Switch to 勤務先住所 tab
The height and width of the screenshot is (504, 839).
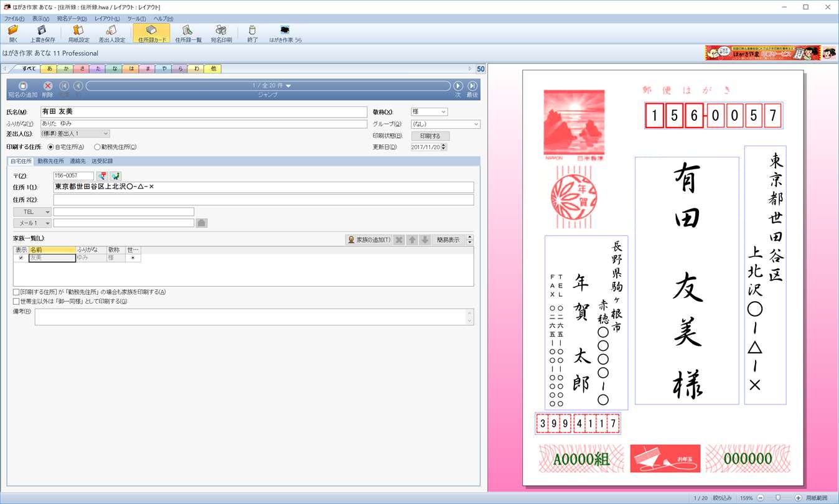pyautogui.click(x=50, y=161)
